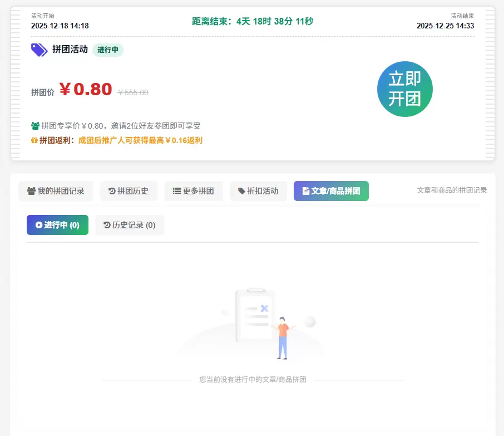Click the play icon on 进行中 button
Screen dimensions: 504x436
coord(39,225)
